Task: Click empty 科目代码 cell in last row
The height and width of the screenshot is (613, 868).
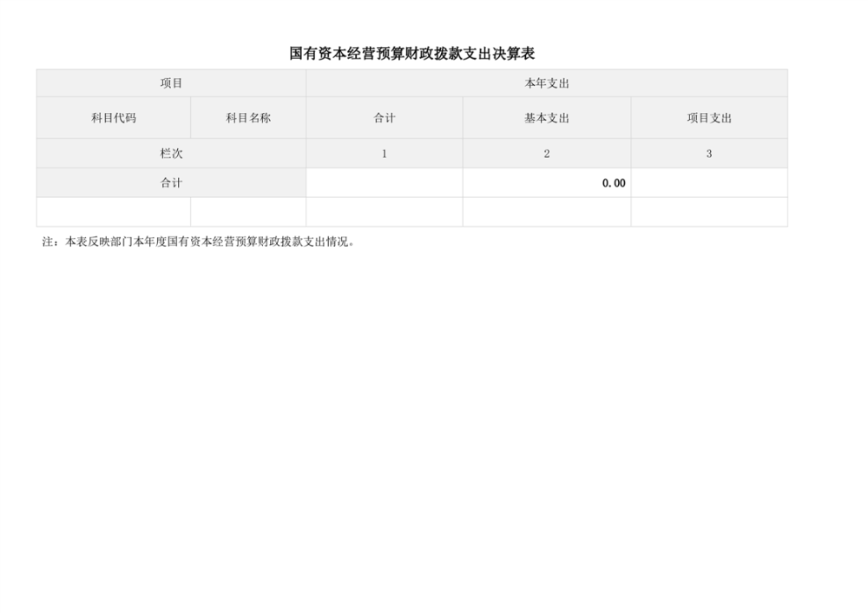Action: click(x=114, y=212)
